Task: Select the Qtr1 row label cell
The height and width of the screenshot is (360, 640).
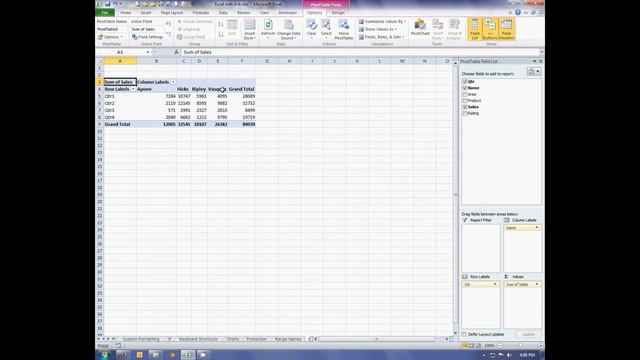Action: (120, 96)
